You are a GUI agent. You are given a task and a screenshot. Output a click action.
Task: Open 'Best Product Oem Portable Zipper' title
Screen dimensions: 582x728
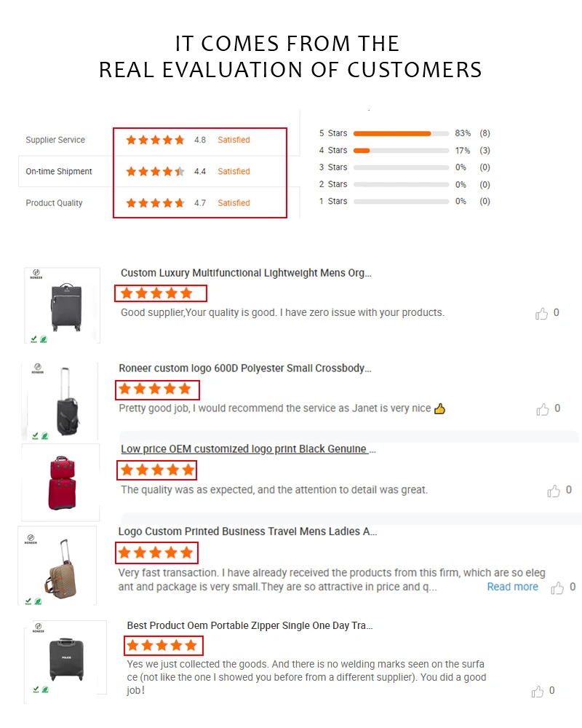click(x=250, y=625)
